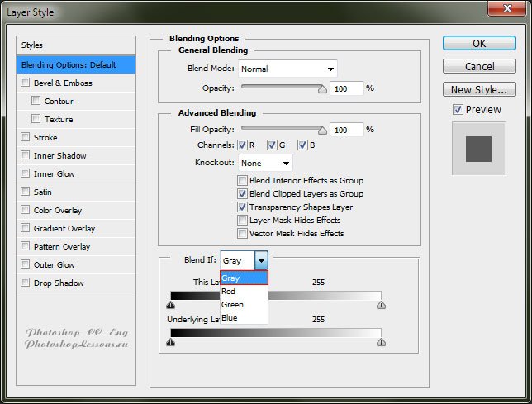Toggle the Bevel & Emboss checkbox
Screen dimensions: 532x404
pyautogui.click(x=26, y=83)
